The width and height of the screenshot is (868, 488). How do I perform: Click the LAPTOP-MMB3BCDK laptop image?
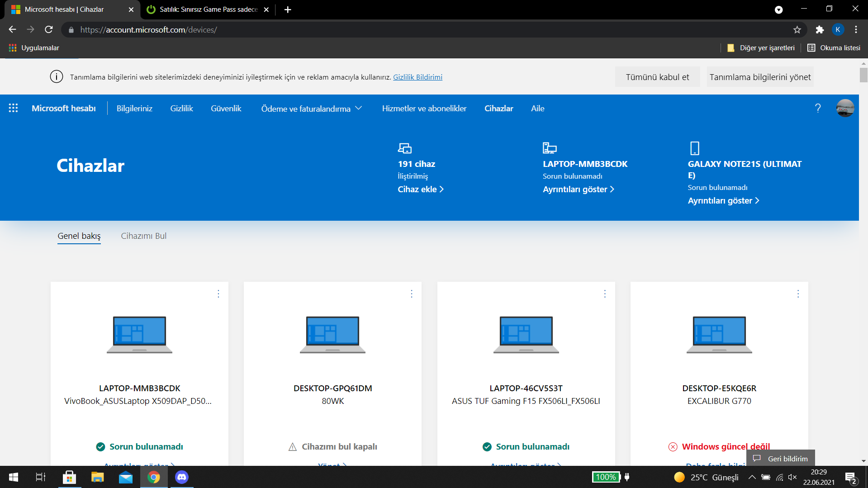point(139,335)
